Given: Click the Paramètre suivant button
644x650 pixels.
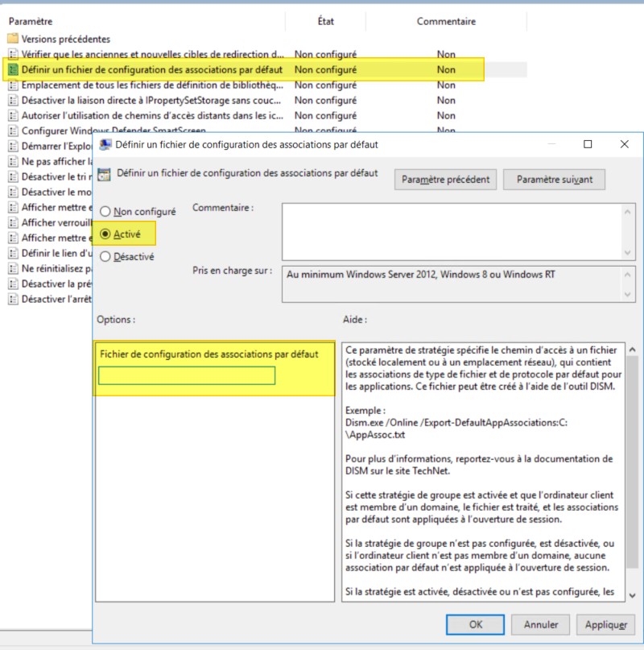Looking at the screenshot, I should (554, 180).
